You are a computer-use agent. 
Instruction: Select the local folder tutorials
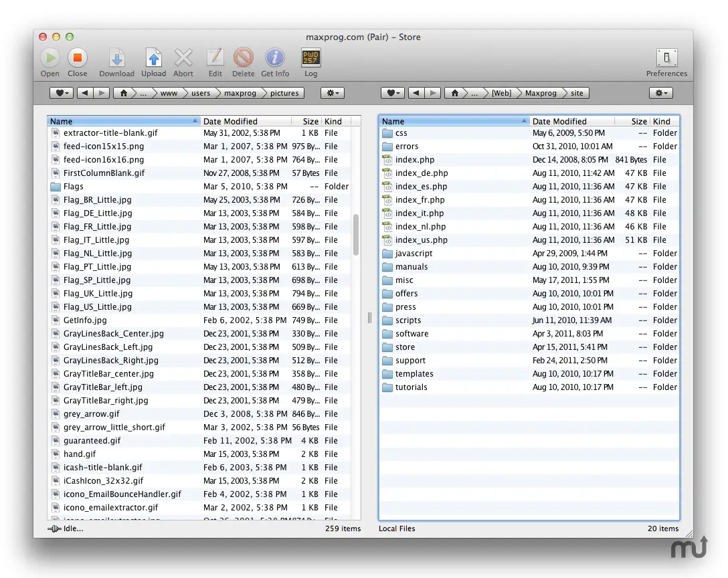point(529,387)
